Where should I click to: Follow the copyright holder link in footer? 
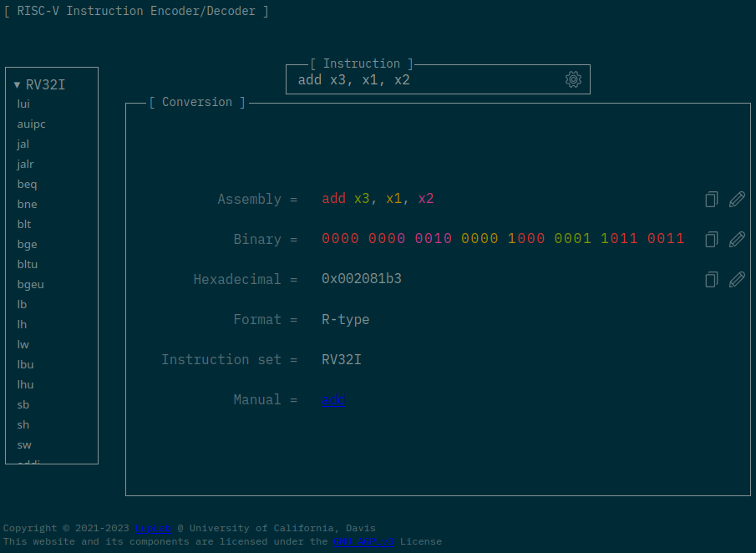[x=153, y=528]
